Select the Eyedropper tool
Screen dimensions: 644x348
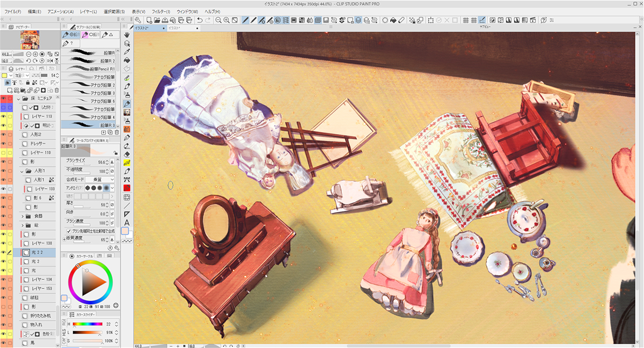127,52
